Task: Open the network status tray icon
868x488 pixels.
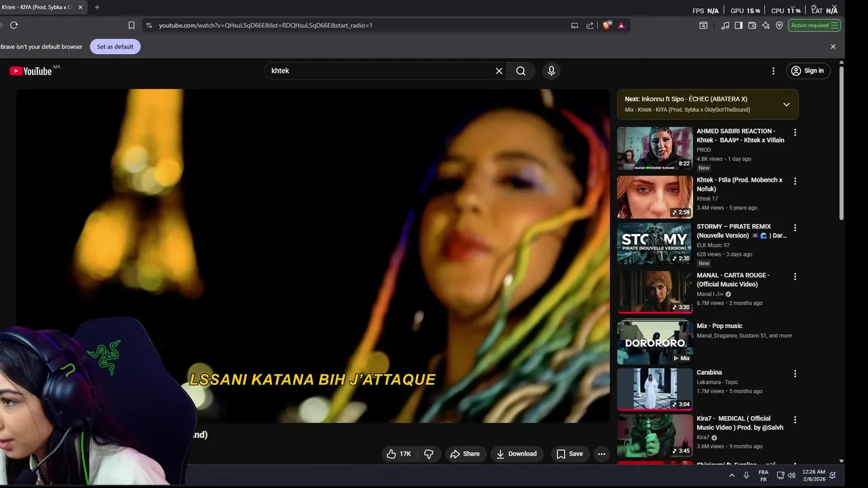Action: point(781,476)
